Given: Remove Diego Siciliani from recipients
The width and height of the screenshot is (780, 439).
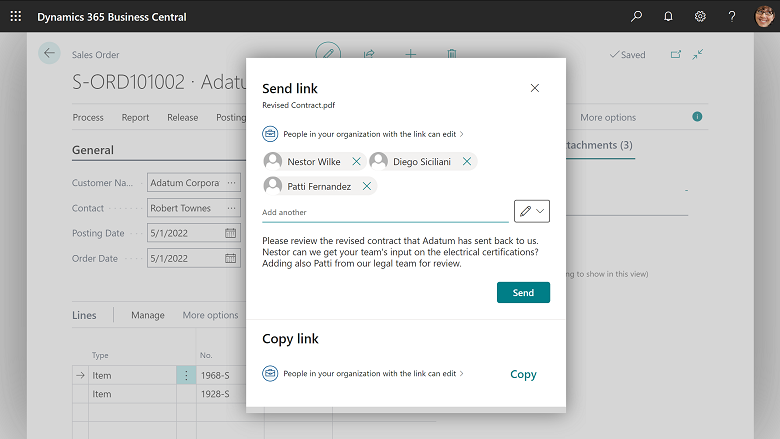Looking at the screenshot, I should click(467, 162).
